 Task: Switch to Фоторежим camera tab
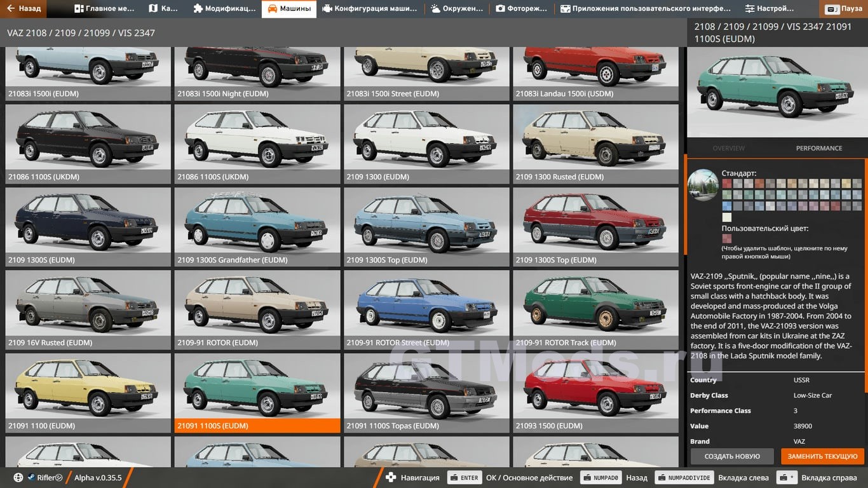pyautogui.click(x=521, y=9)
